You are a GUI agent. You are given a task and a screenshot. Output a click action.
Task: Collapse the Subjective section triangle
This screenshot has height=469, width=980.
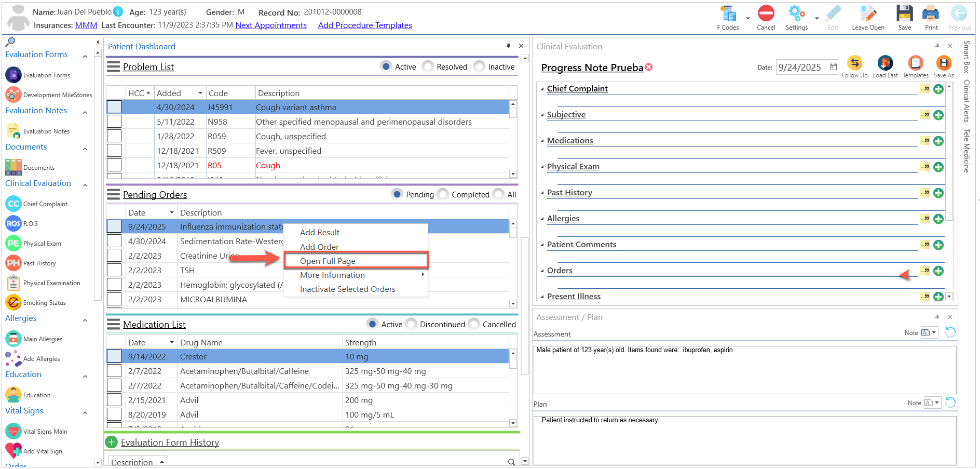coord(542,115)
